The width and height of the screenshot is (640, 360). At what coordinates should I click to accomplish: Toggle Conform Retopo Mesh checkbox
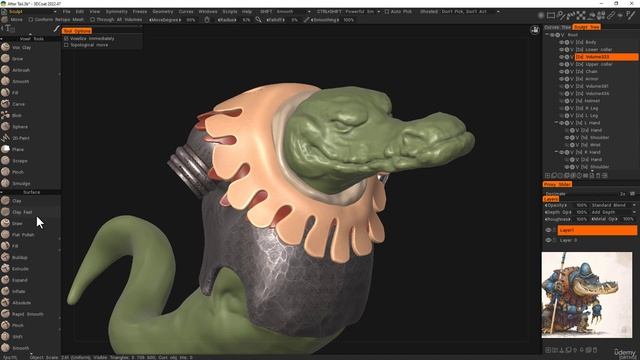coord(31,20)
